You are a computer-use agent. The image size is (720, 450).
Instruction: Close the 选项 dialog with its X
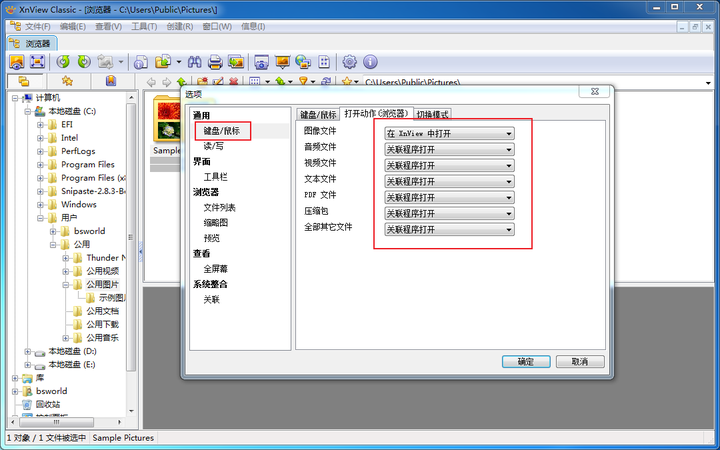(x=595, y=91)
